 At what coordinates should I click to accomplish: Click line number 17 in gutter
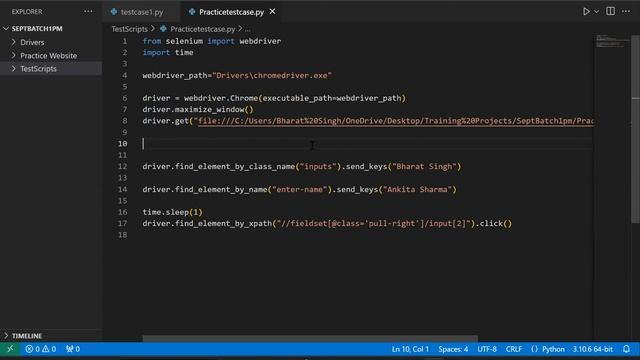[x=122, y=224]
